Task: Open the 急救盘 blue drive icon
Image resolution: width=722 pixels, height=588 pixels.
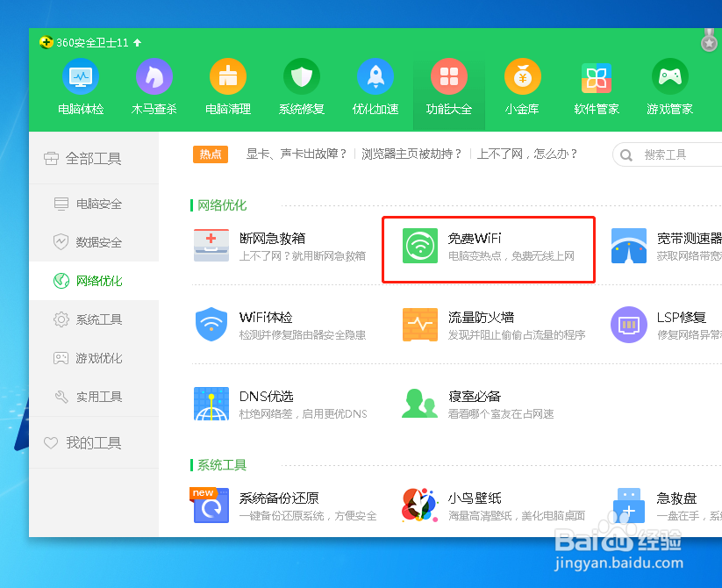Action: (x=628, y=506)
